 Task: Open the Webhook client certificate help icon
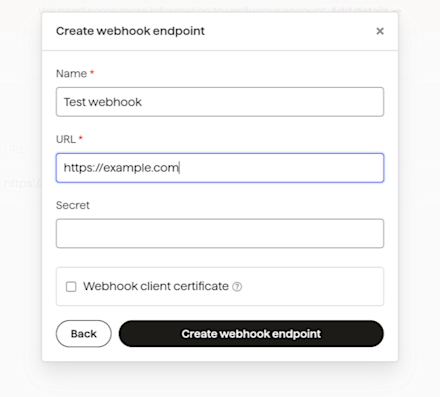click(237, 287)
